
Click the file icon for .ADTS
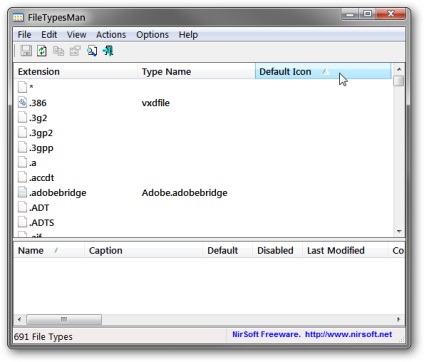pyautogui.click(x=22, y=222)
